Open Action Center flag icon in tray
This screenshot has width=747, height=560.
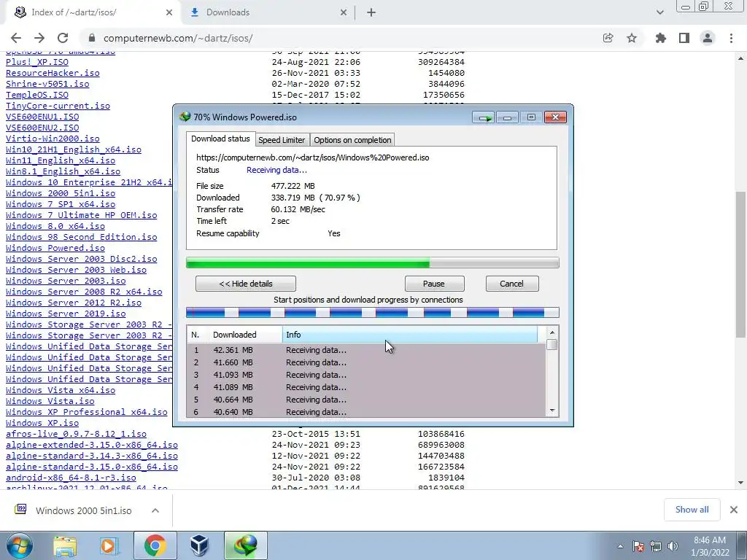point(638,547)
